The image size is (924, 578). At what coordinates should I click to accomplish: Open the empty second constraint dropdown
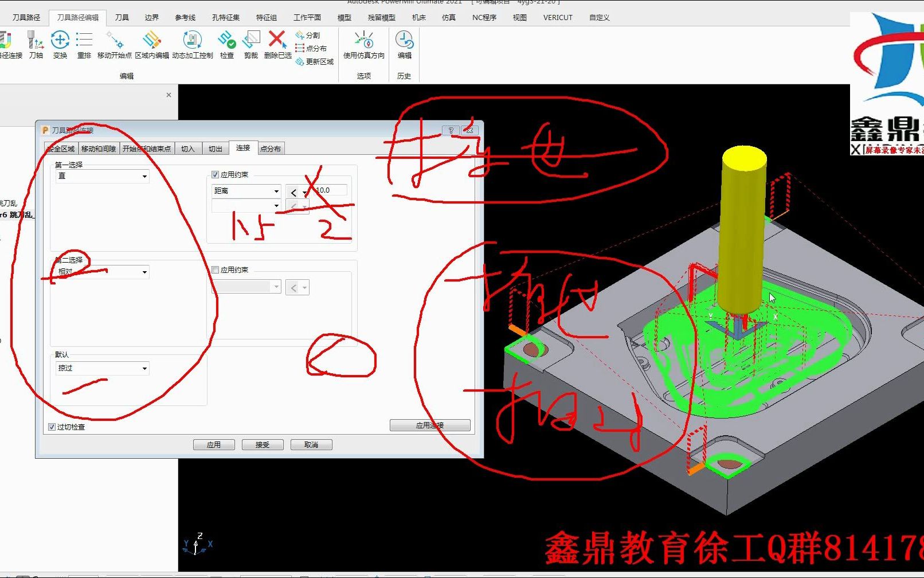pos(246,205)
